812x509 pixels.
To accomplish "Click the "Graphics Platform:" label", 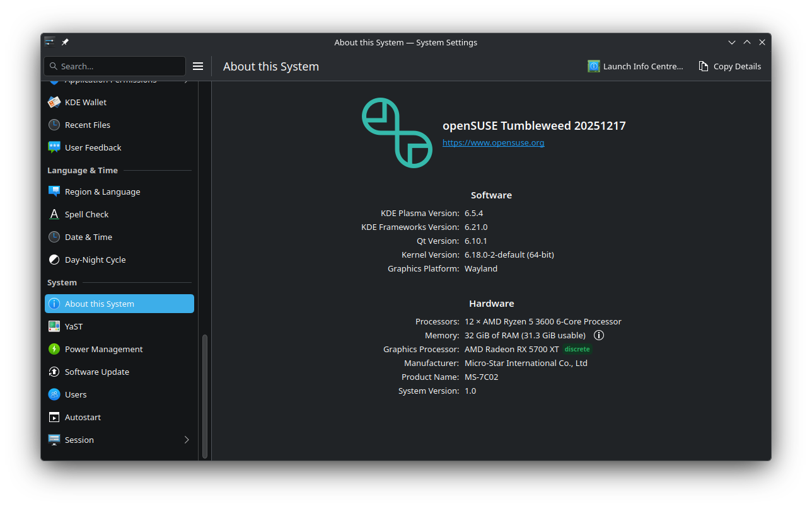I will tap(424, 268).
